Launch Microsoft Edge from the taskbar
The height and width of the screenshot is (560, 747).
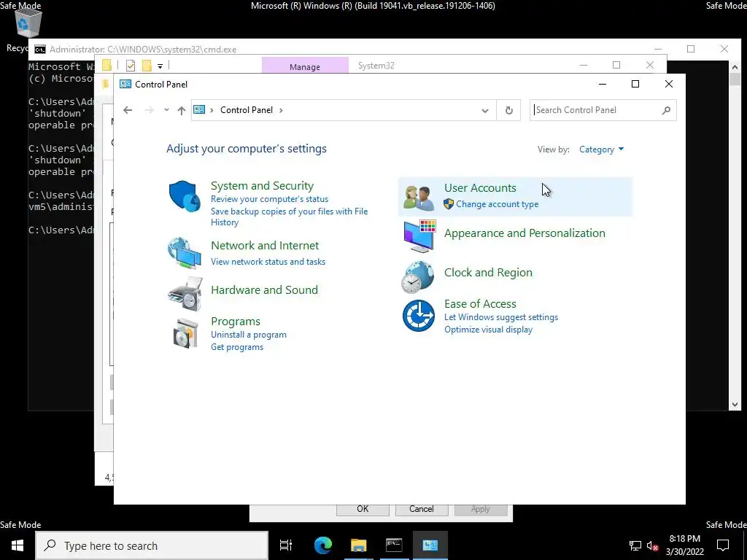tap(323, 545)
